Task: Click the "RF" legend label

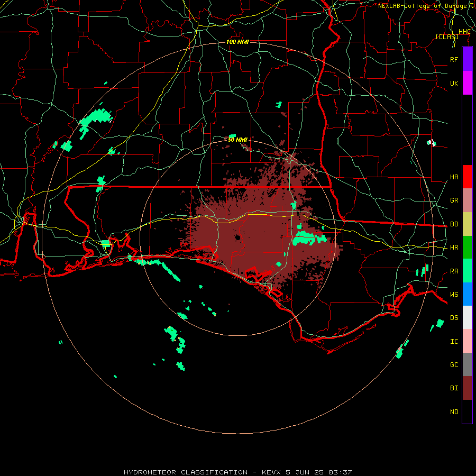Action: tap(454, 59)
